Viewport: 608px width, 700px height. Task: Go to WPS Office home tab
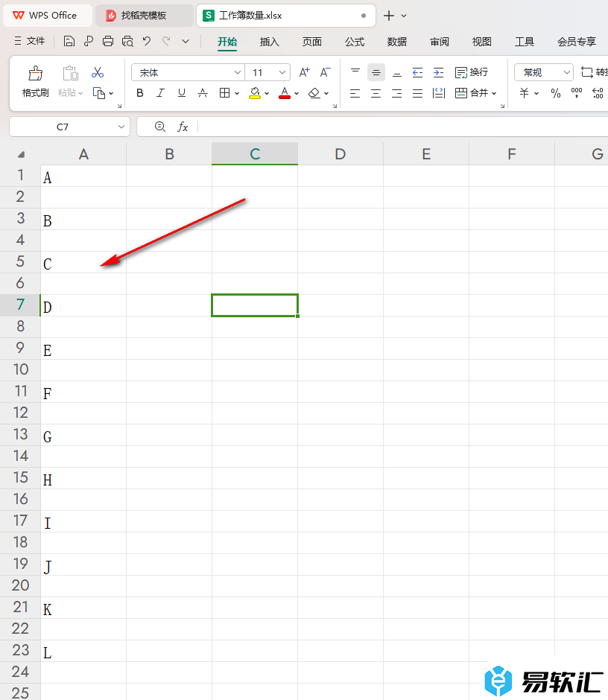48,16
